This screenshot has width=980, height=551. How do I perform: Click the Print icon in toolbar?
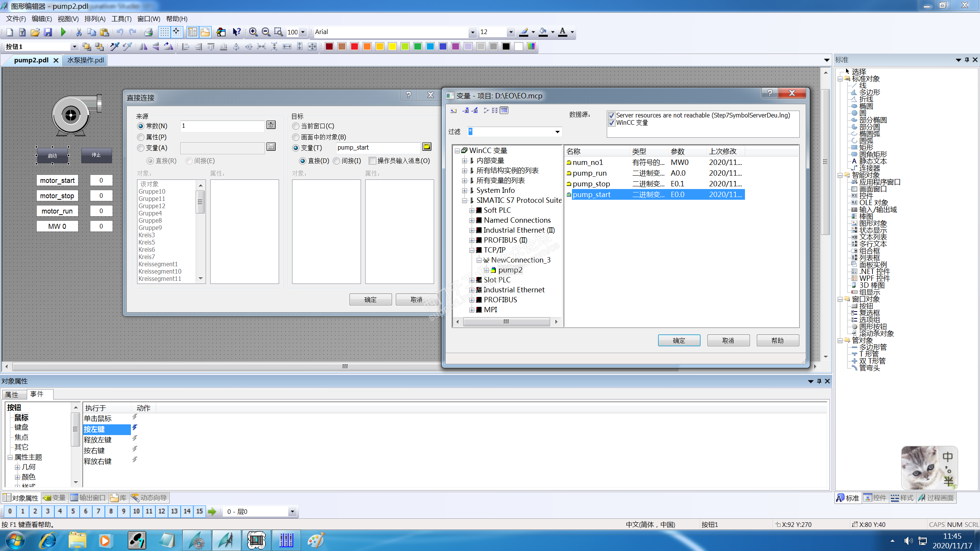[x=149, y=32]
